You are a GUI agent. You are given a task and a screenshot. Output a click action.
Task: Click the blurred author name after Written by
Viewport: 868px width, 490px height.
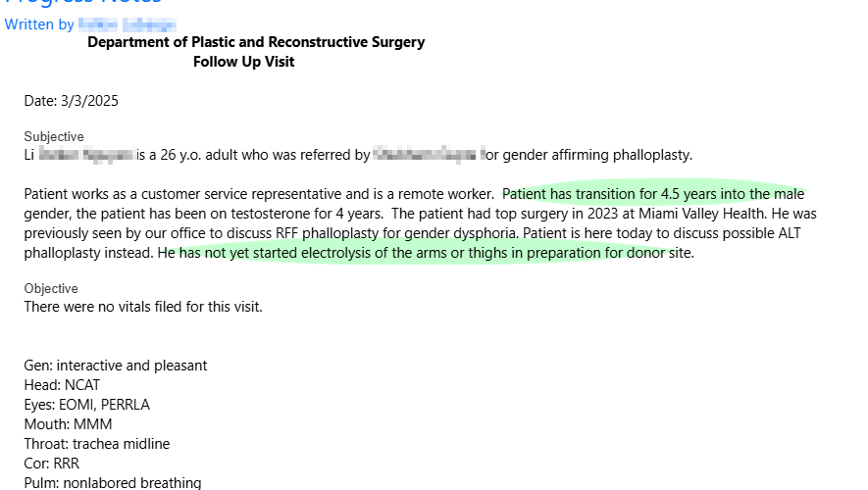(128, 24)
